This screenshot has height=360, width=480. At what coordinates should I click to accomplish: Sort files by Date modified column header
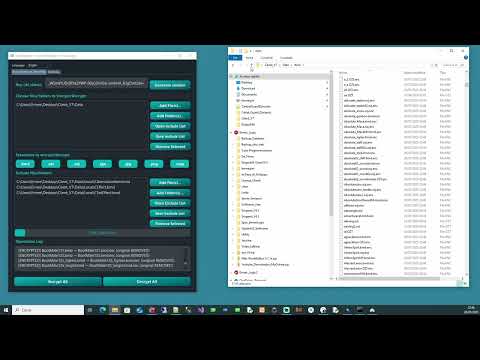click(414, 72)
